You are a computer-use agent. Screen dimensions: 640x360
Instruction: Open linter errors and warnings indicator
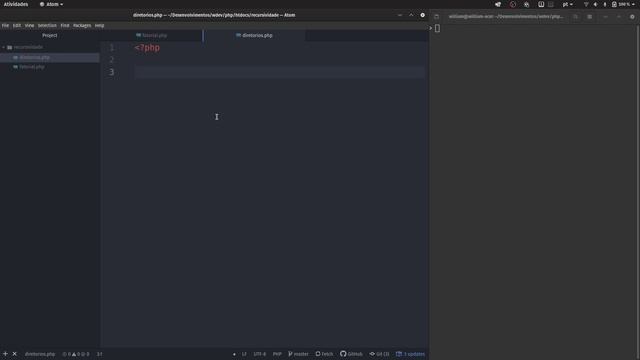pyautogui.click(x=76, y=354)
